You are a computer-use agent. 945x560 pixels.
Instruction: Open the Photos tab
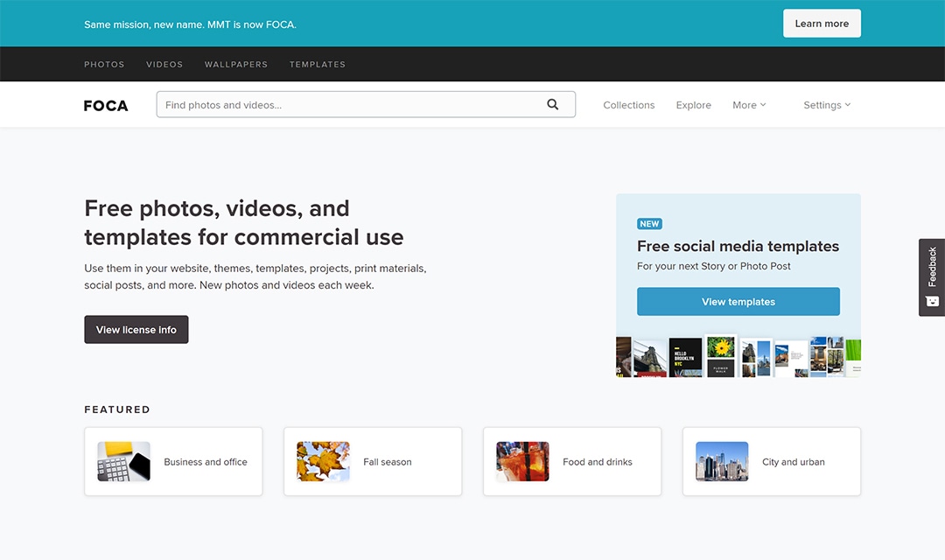click(104, 64)
